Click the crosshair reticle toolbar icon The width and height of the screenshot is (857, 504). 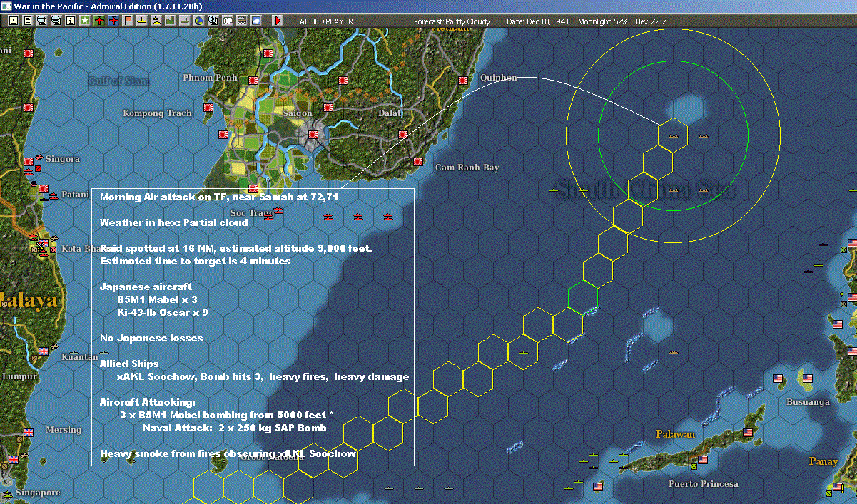213,21
